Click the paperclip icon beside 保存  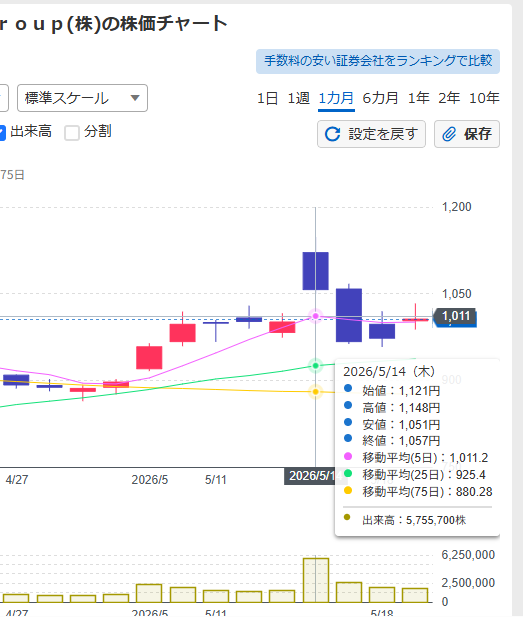449,134
